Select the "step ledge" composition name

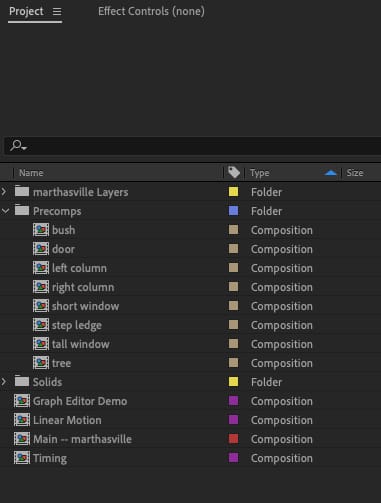[77, 326]
